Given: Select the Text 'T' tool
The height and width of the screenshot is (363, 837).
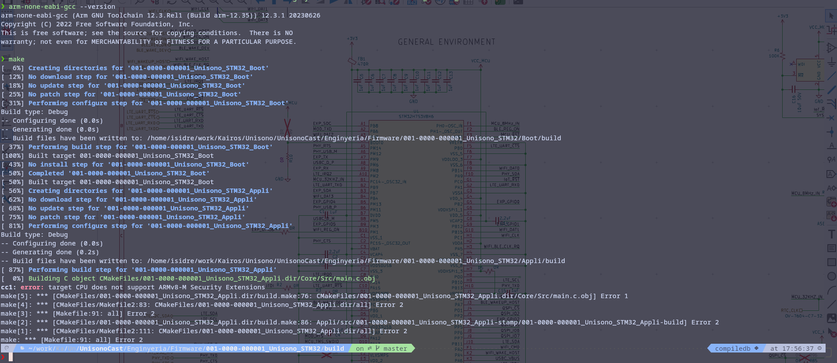Looking at the screenshot, I should 832,234.
